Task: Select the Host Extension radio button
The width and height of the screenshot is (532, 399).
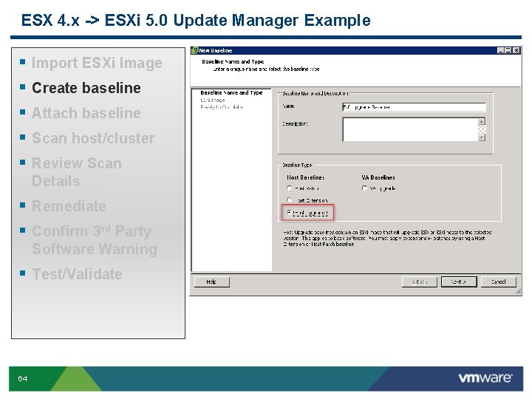Action: [x=290, y=200]
